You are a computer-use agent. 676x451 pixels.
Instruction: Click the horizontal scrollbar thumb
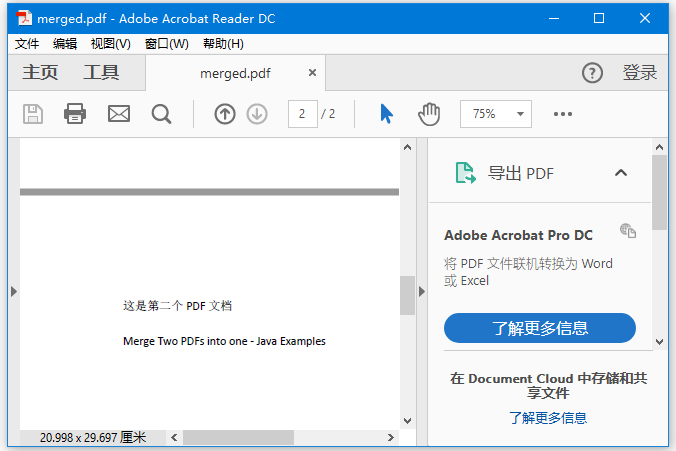238,437
